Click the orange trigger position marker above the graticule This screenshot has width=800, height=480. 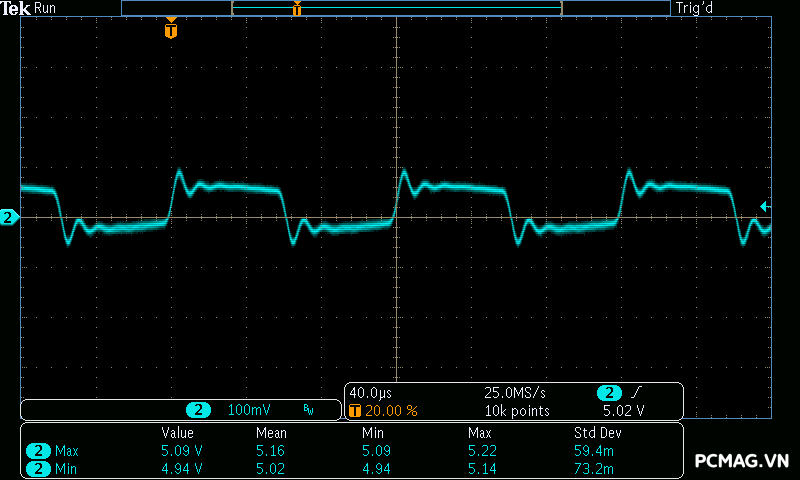171,30
